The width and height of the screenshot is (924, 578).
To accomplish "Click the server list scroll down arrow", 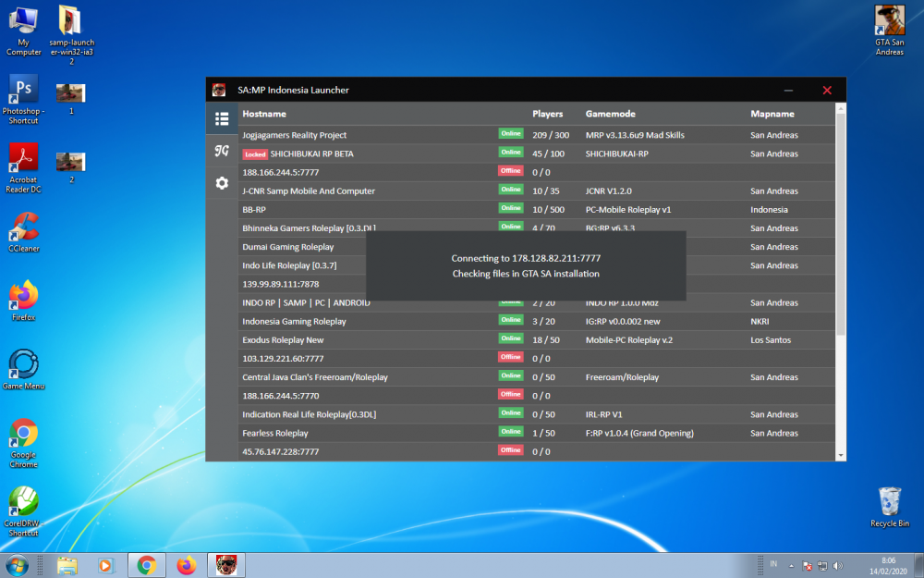I will [x=841, y=455].
